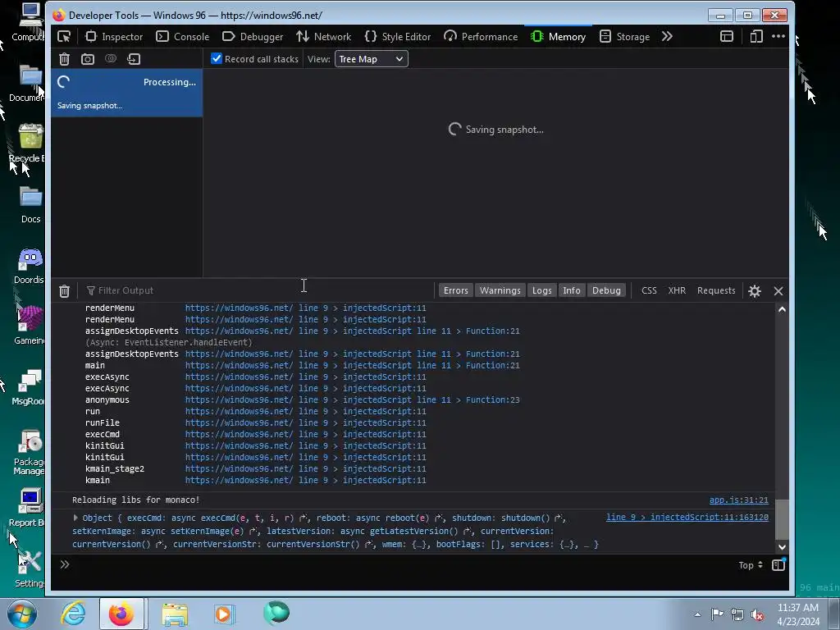This screenshot has width=840, height=630.
Task: Open the Performance tab
Action: pos(481,36)
